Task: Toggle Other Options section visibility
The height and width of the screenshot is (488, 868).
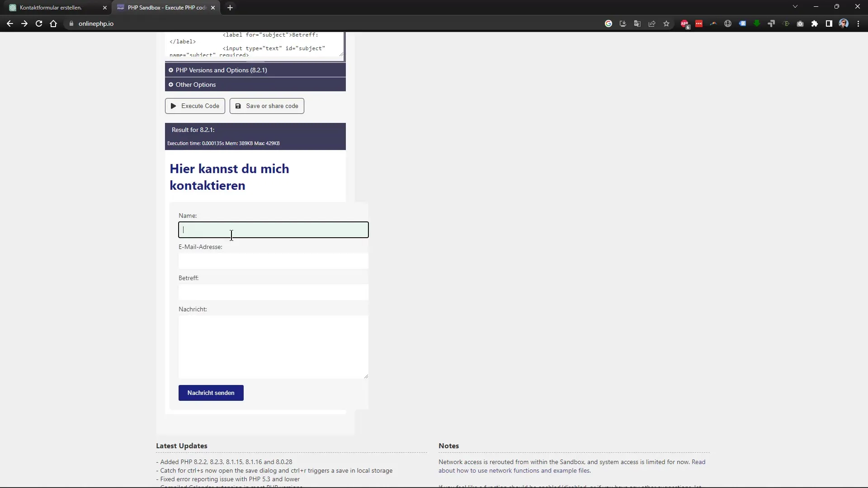Action: 196,84
